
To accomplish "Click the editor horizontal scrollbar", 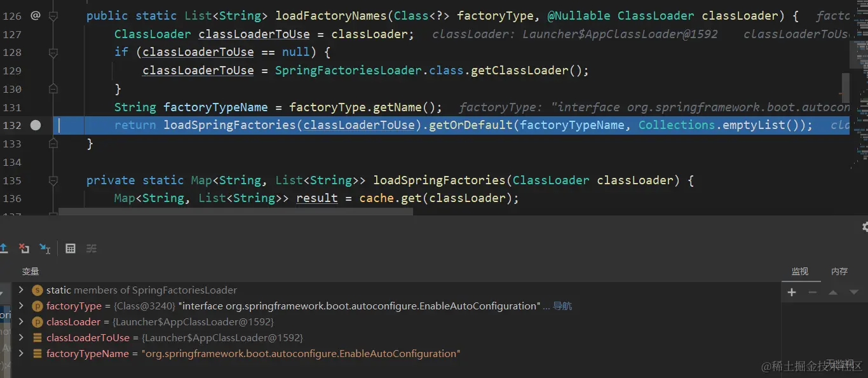I will (236, 212).
